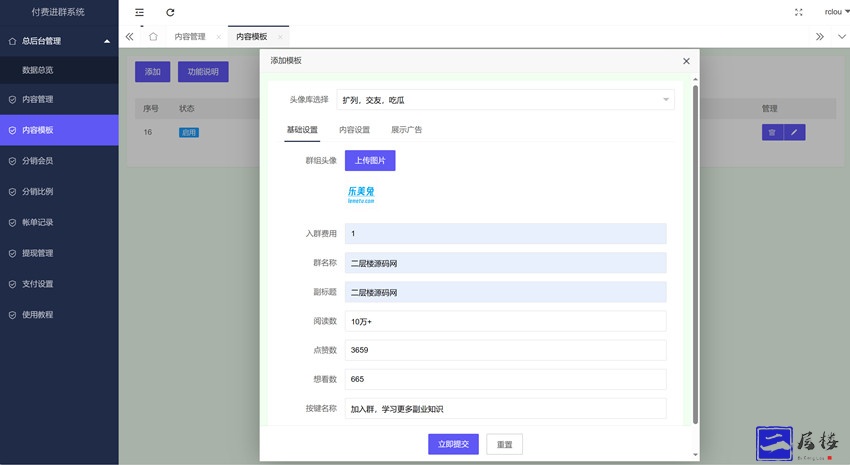Click the delete trash icon in row 16

(771, 132)
